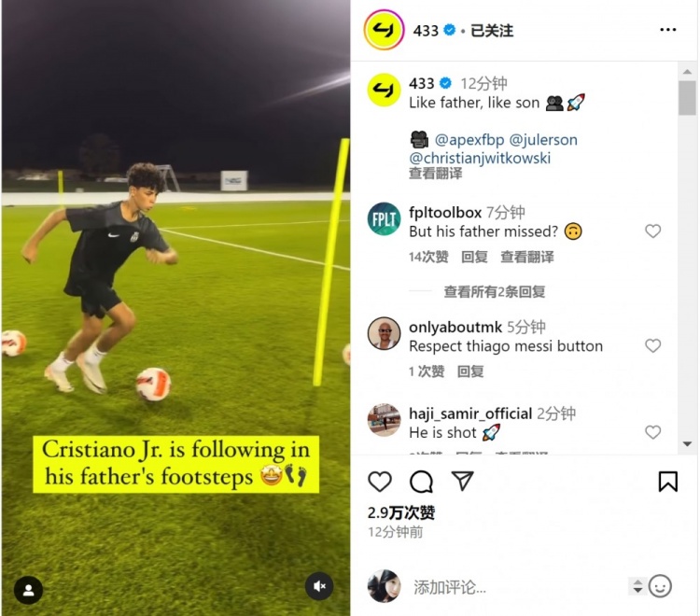
Task: Toggle video sound with mute icon
Action: pyautogui.click(x=319, y=586)
